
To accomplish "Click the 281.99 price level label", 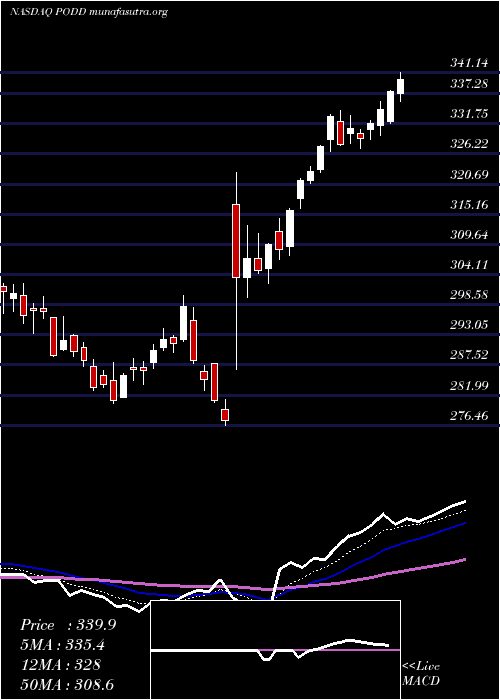I will click(469, 386).
